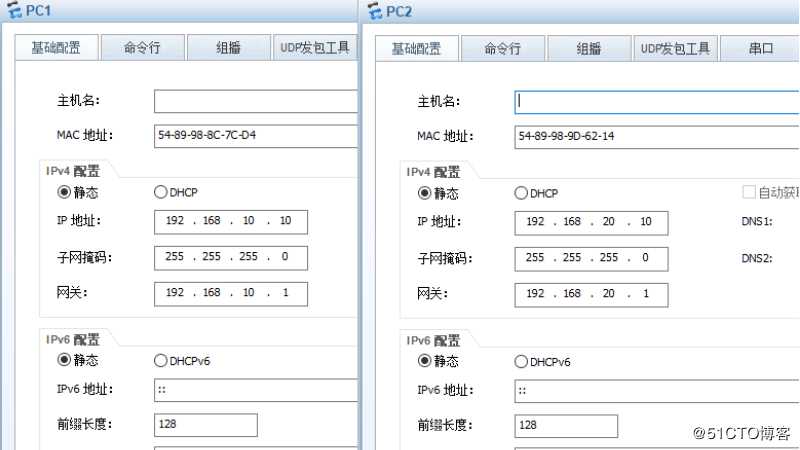Open 基础配置 tab in PC1 window
Screen dimensions: 800x450
56,48
